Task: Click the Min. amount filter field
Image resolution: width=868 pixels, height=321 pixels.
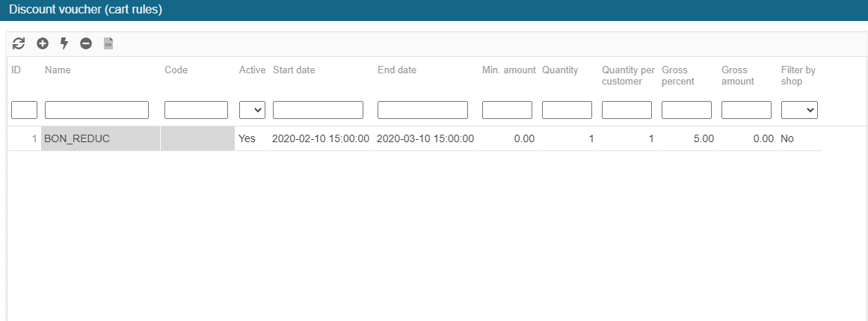Action: tap(507, 110)
